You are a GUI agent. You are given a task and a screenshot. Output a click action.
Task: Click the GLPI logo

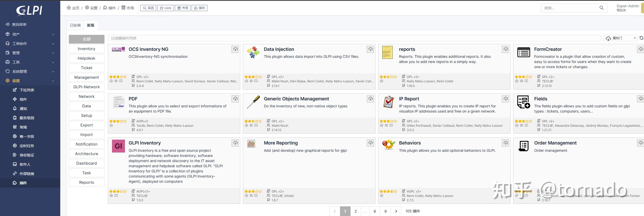click(29, 11)
